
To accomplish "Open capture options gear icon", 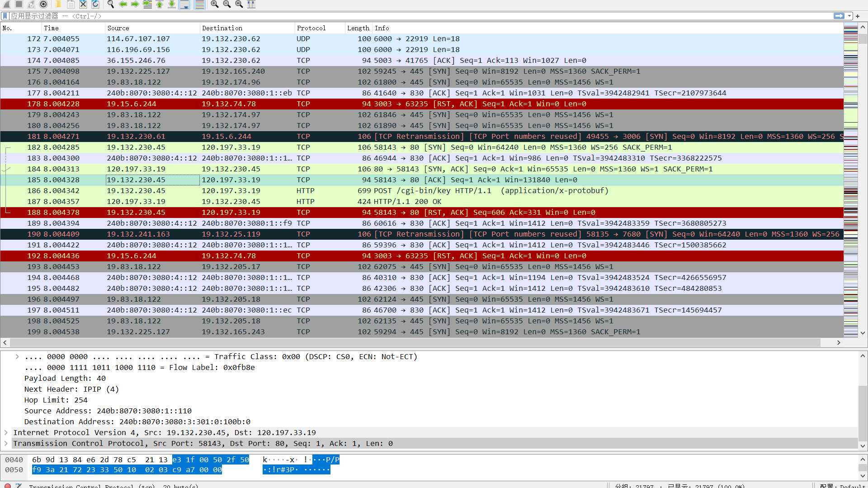I will coord(43,5).
